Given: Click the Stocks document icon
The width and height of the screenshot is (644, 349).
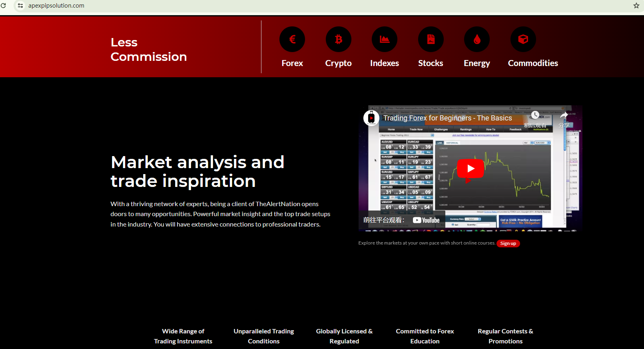Looking at the screenshot, I should tap(431, 39).
